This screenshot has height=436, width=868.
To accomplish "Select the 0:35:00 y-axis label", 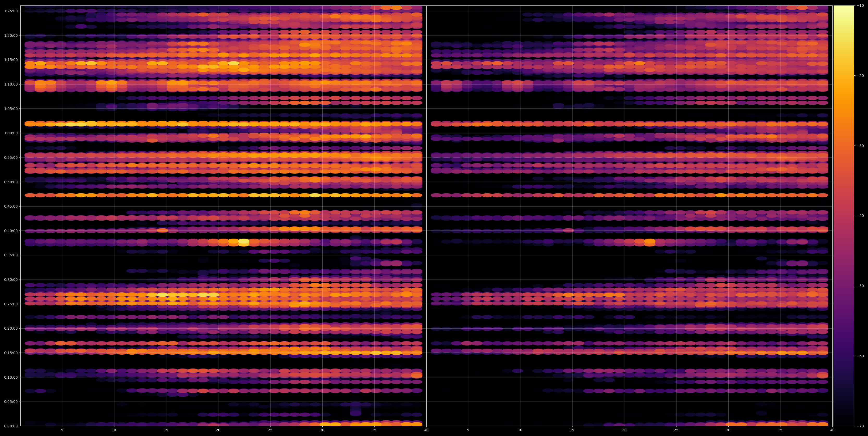I will [11, 255].
